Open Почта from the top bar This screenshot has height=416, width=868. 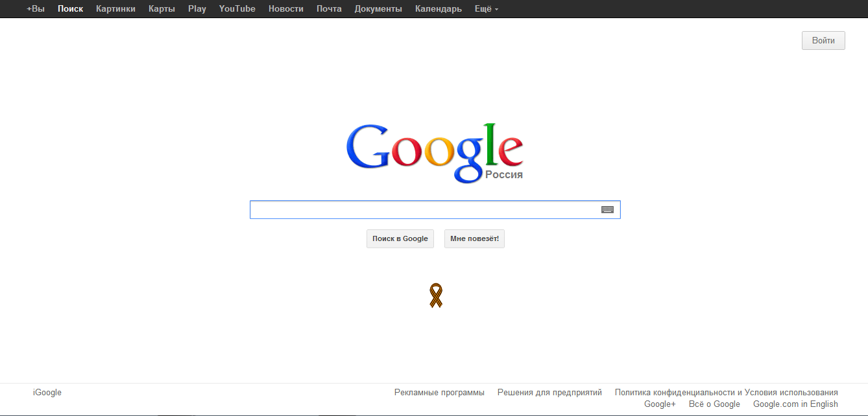click(329, 9)
